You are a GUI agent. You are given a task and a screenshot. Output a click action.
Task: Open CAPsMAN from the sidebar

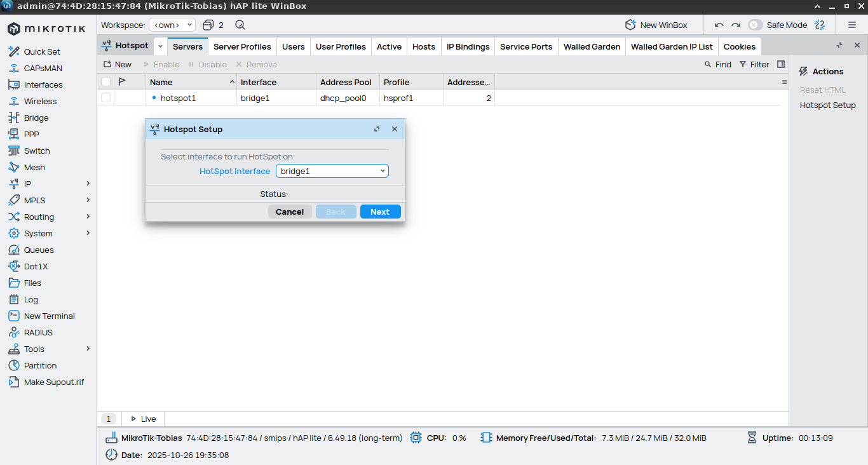coord(43,68)
